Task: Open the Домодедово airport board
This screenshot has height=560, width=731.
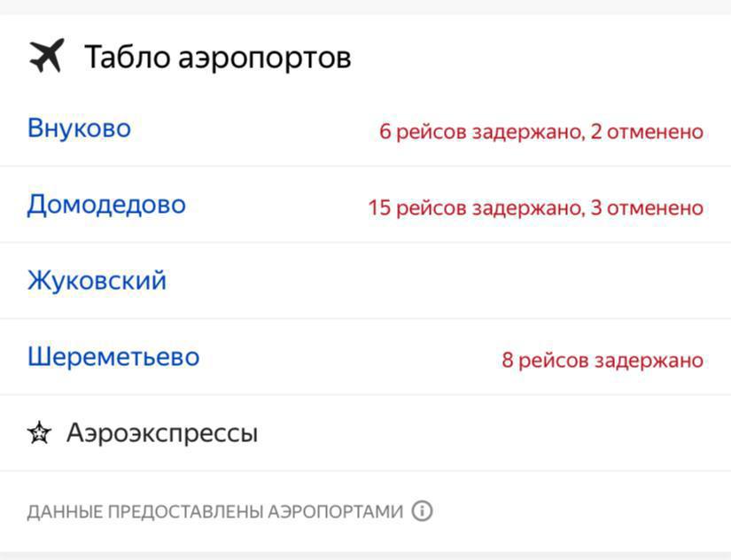Action: (106, 205)
